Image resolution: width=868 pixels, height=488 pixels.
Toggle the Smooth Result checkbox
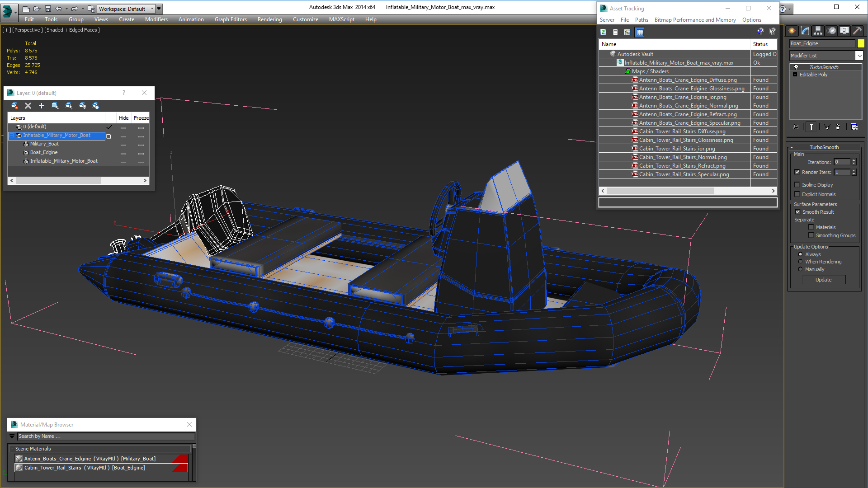click(x=798, y=212)
